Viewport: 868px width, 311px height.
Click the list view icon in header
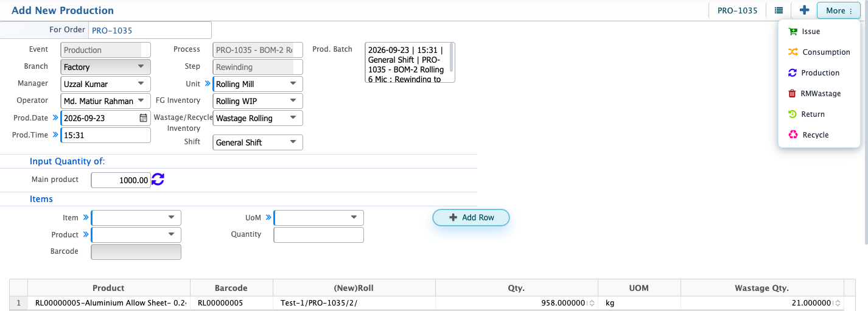(779, 10)
